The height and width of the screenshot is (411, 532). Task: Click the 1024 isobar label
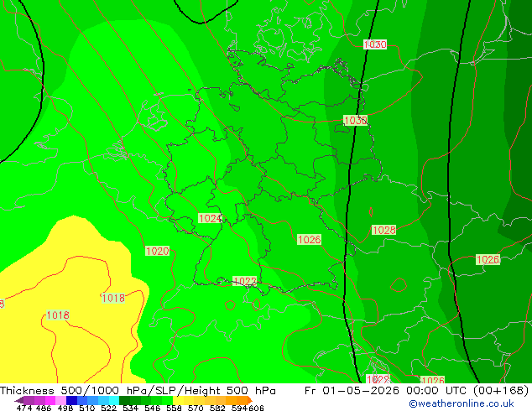[210, 218]
